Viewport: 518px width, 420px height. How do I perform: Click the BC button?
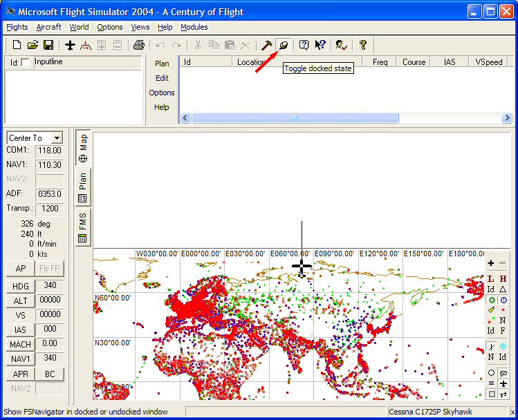click(x=50, y=374)
